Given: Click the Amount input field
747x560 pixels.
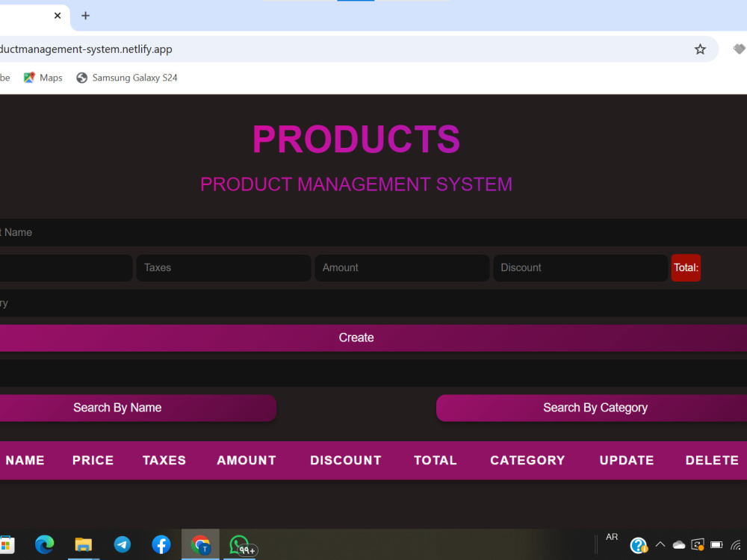Looking at the screenshot, I should click(x=402, y=267).
